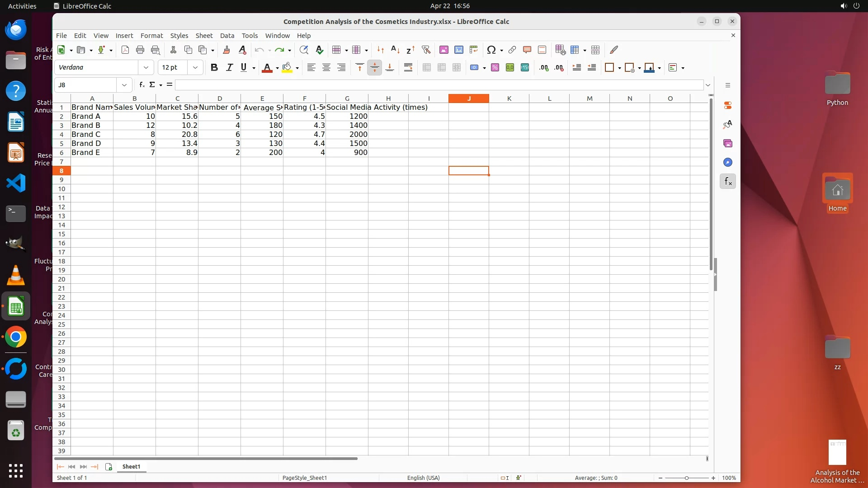Apply Format as Percent

495,68
